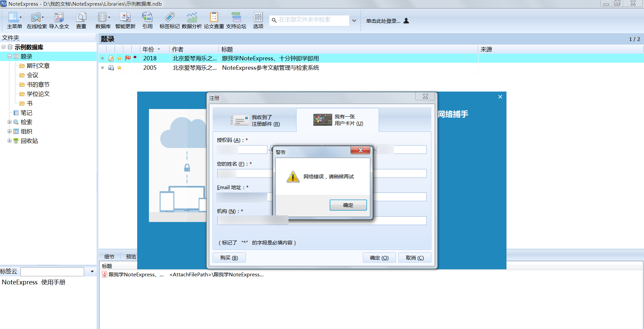Close the 警告 dialog with red X
The width and height of the screenshot is (644, 329).
coord(361,150)
